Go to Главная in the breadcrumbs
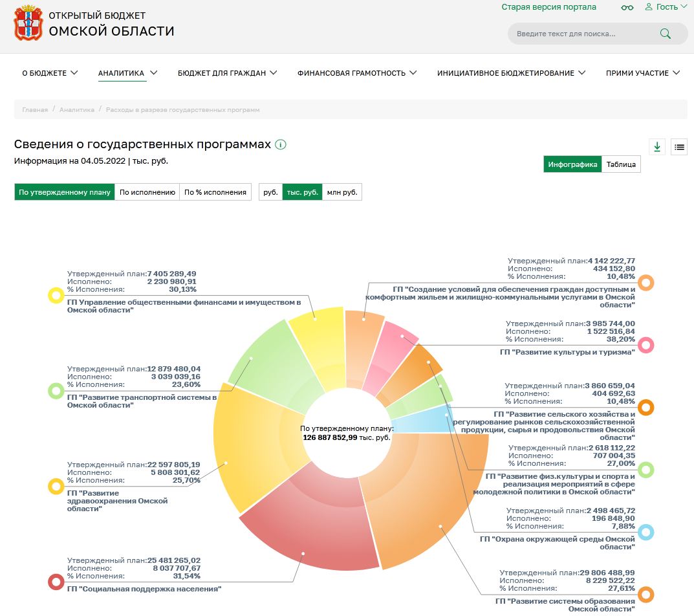 pos(35,110)
